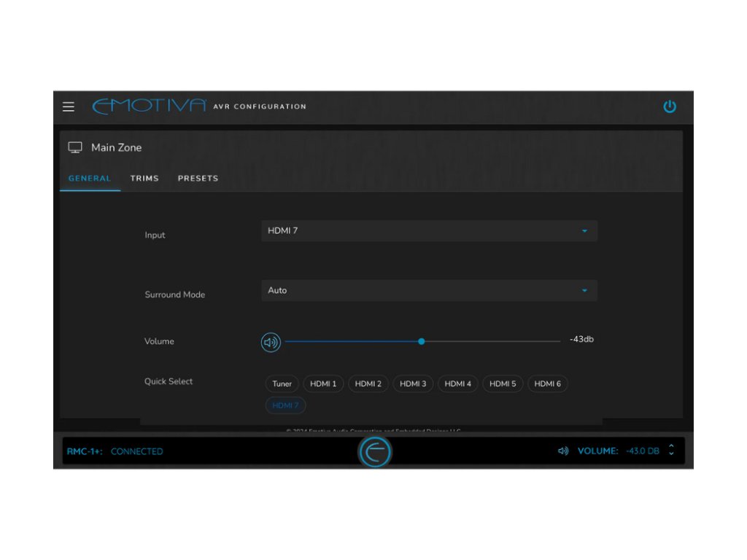
Task: Open the Presets tab
Action: tap(198, 179)
